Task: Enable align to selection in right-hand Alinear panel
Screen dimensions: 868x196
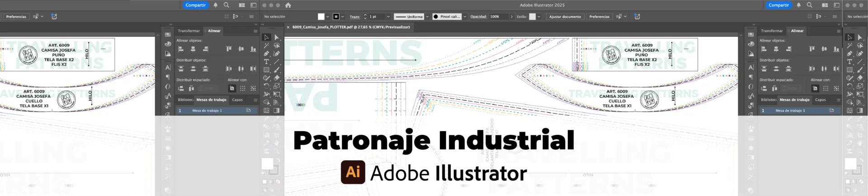Action: click(826, 88)
